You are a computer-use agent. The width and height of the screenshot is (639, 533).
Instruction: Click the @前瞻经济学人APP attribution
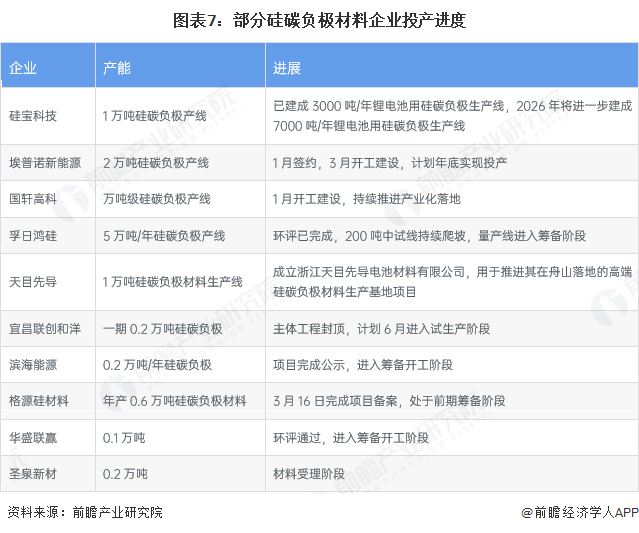click(580, 512)
